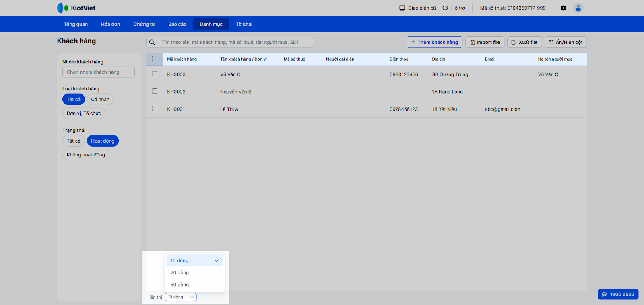Open user profile avatar
Image resolution: width=644 pixels, height=305 pixels.
(x=578, y=8)
